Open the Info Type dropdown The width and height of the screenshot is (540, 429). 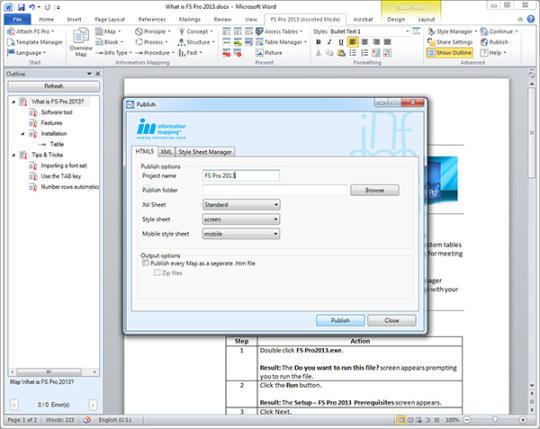[x=114, y=53]
